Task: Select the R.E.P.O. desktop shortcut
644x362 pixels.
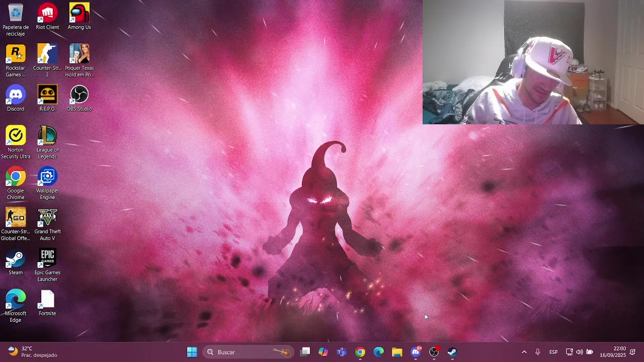Action: click(x=47, y=99)
